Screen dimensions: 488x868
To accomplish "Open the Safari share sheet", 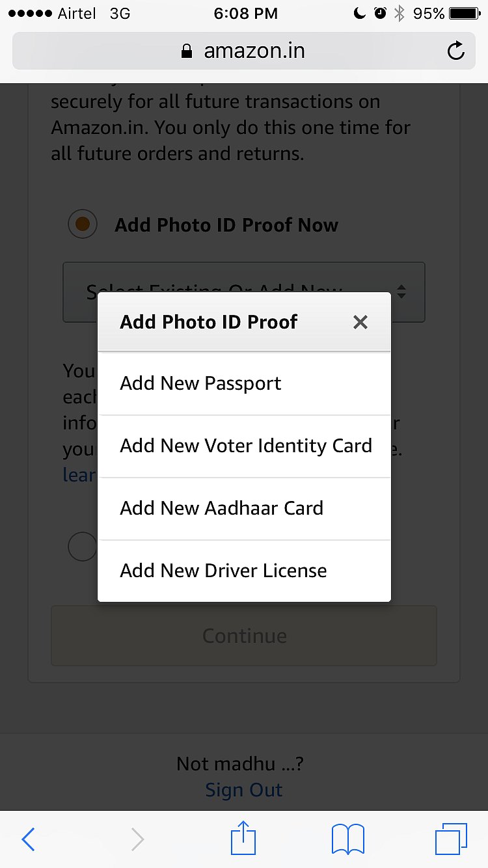I will (x=244, y=838).
